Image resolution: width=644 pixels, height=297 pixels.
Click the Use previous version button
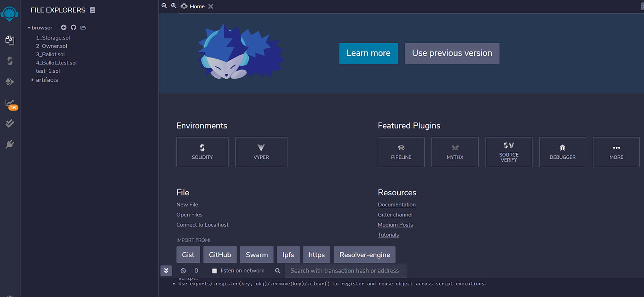pyautogui.click(x=452, y=53)
